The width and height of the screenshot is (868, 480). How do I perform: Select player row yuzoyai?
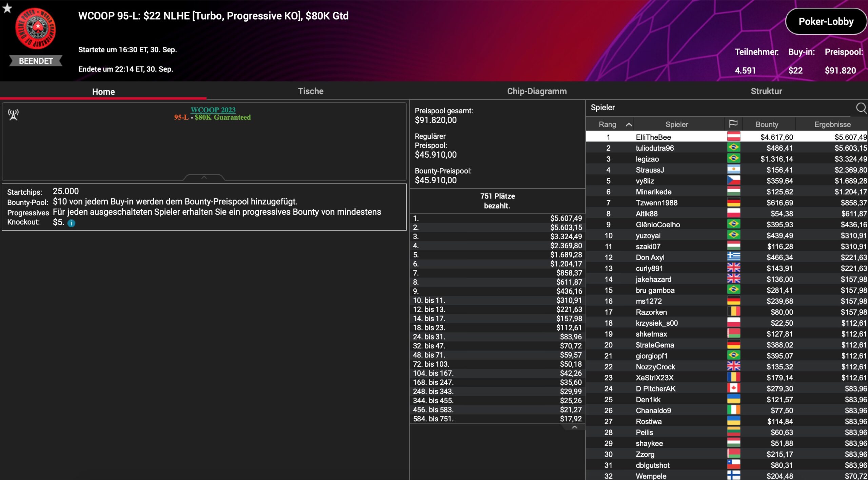727,235
